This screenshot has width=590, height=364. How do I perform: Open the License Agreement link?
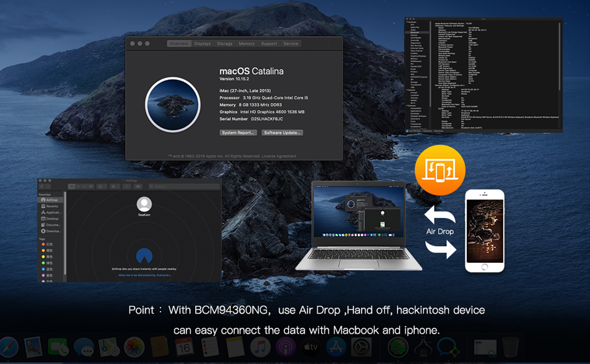point(279,156)
